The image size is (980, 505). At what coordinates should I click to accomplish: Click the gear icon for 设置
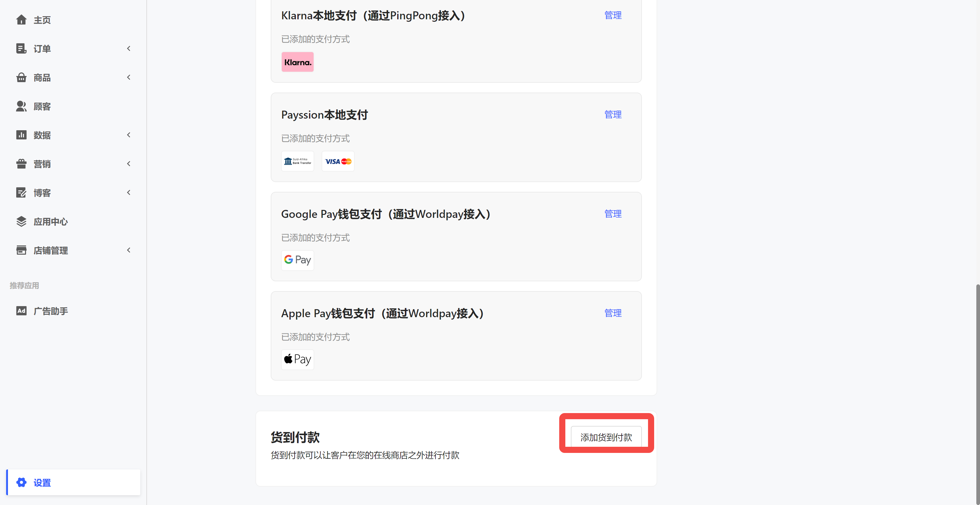coord(21,483)
